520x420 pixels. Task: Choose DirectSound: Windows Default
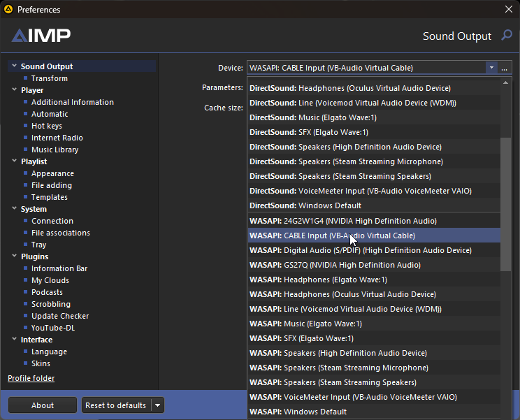pos(374,205)
